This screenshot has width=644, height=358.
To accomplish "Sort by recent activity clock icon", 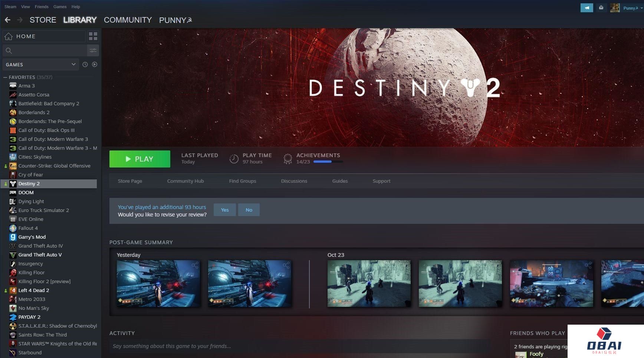I will (85, 64).
